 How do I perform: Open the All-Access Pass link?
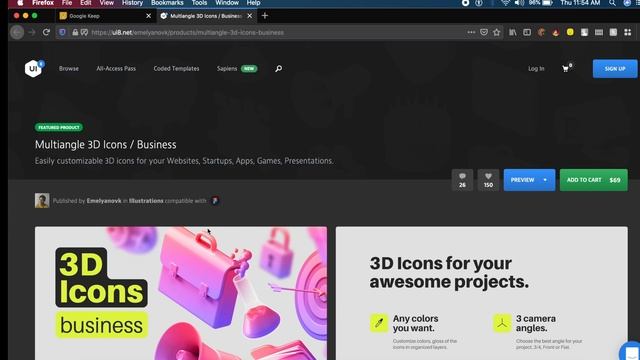click(116, 69)
